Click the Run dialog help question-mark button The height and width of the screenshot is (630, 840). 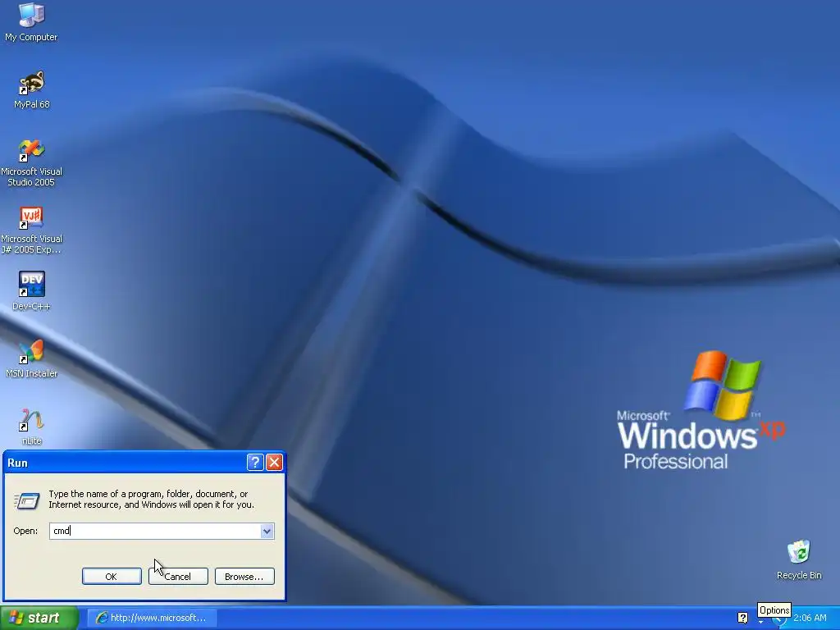pos(255,463)
